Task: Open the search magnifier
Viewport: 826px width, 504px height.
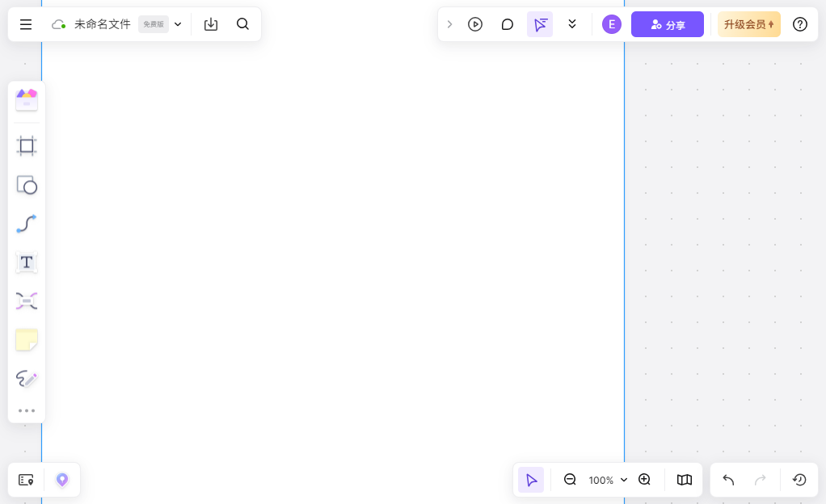Action: point(242,24)
